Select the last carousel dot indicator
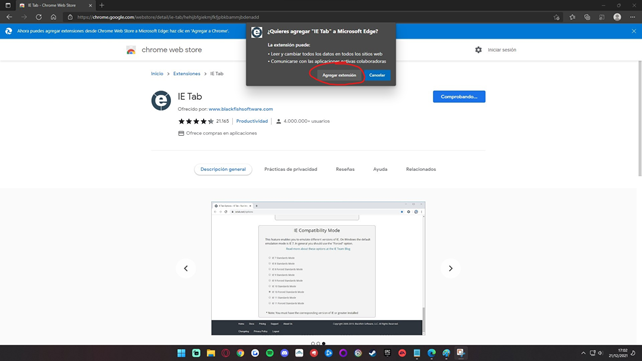This screenshot has width=642, height=361. point(323,343)
